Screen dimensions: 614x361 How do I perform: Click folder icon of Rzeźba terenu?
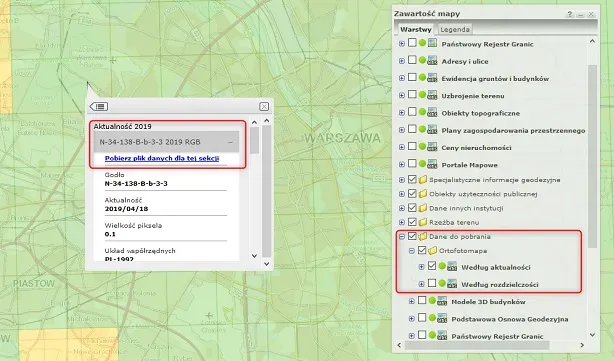tap(423, 222)
